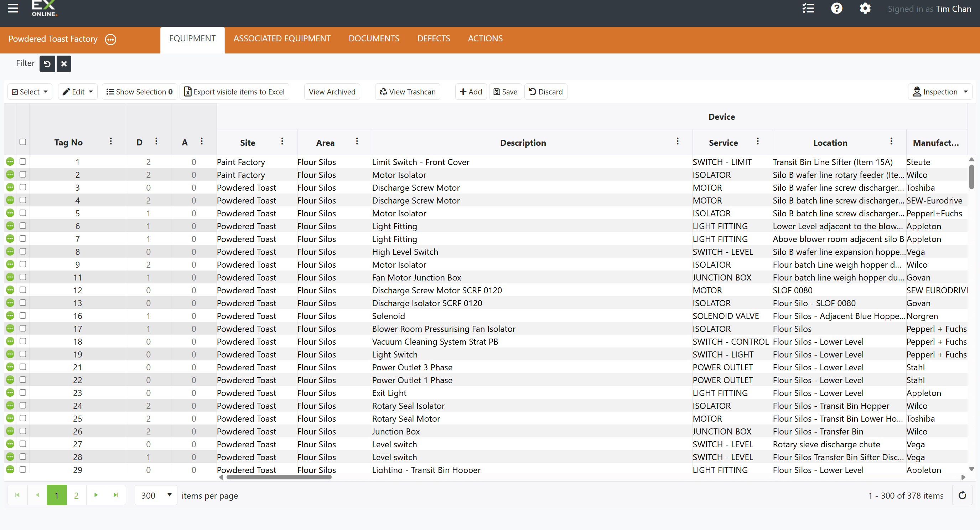Image resolution: width=980 pixels, height=530 pixels.
Task: Switch to Defects tab
Action: point(434,39)
